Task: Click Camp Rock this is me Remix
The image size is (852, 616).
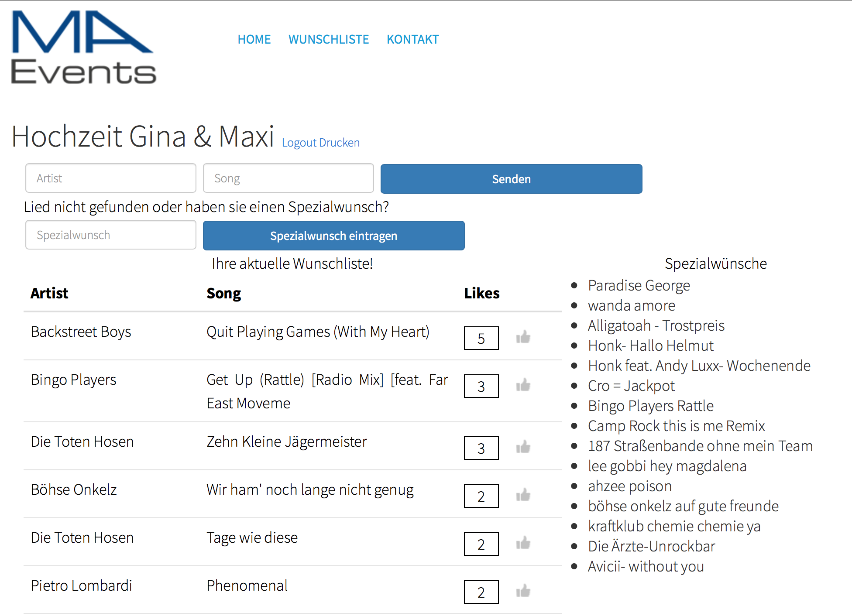Action: click(677, 426)
